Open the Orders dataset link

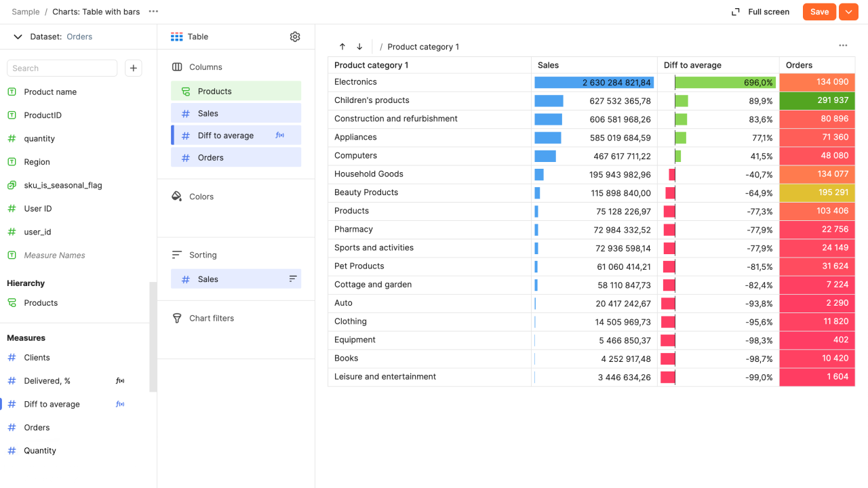click(x=79, y=37)
